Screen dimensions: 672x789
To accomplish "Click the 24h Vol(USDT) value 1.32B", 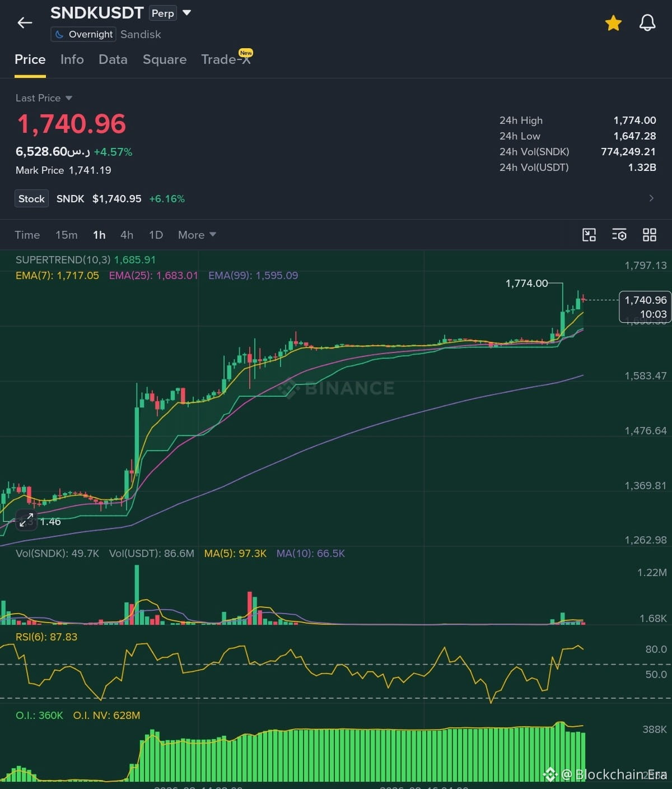I will pyautogui.click(x=642, y=168).
